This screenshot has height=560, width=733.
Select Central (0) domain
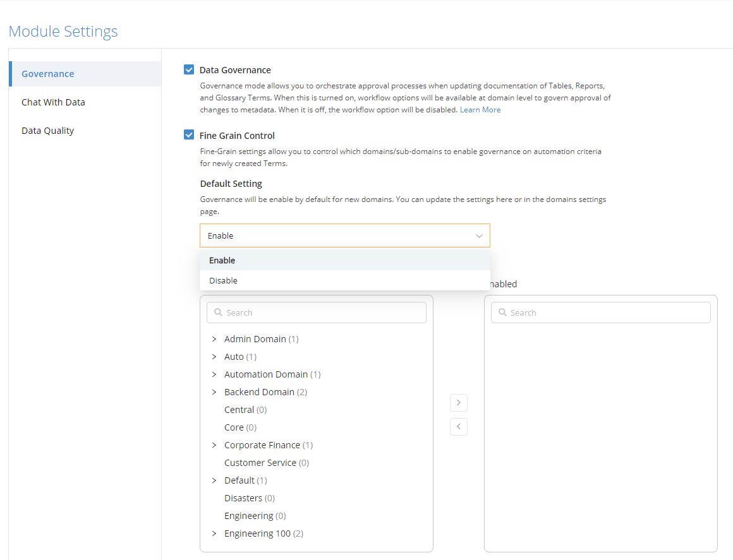[x=245, y=410]
